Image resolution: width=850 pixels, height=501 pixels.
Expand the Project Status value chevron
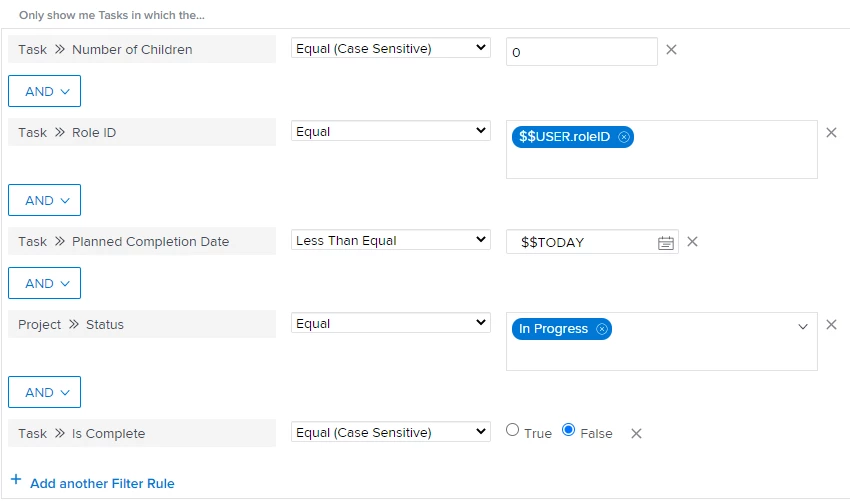coord(803,327)
